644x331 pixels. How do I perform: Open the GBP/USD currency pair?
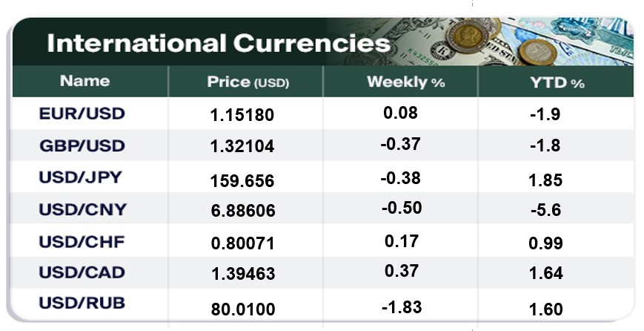click(x=82, y=145)
